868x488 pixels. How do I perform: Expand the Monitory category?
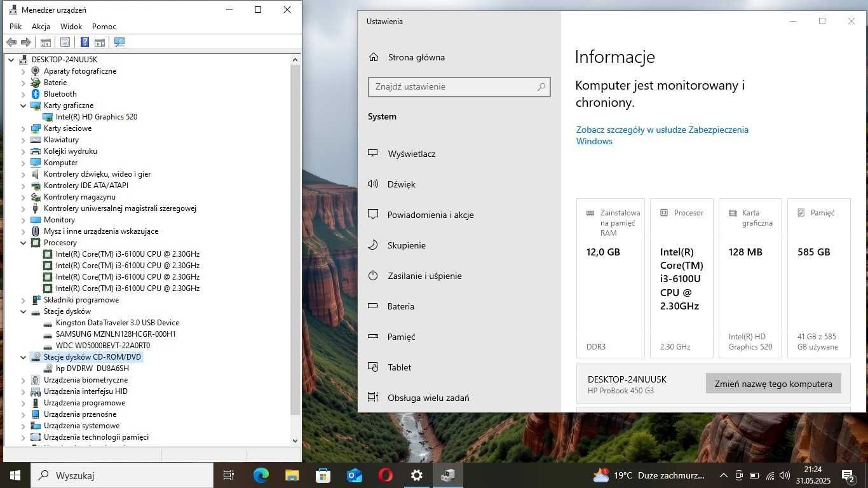24,220
